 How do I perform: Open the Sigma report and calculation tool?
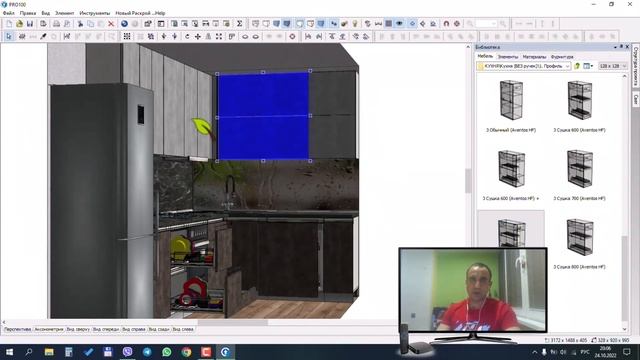(240, 24)
